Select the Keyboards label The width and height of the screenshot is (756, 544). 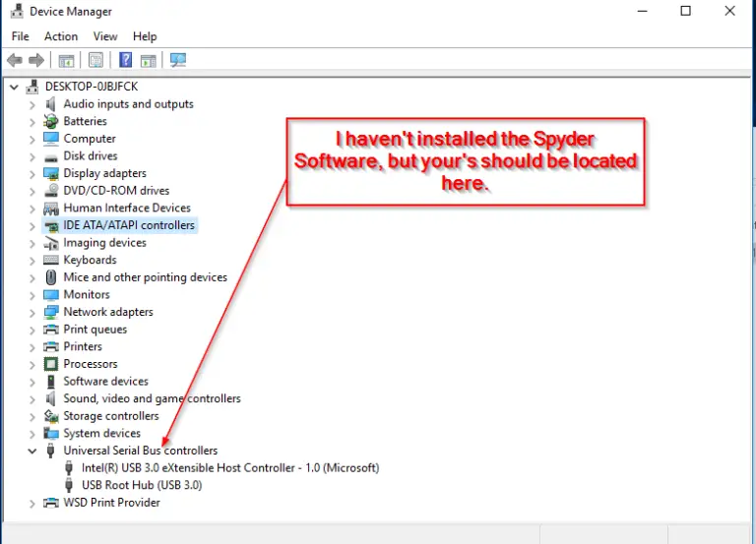[91, 260]
